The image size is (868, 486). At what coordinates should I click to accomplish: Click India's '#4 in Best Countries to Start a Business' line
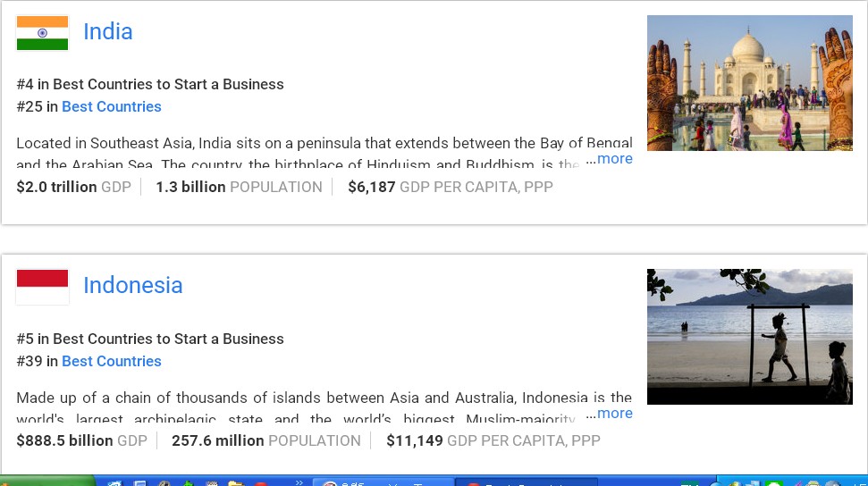[150, 85]
